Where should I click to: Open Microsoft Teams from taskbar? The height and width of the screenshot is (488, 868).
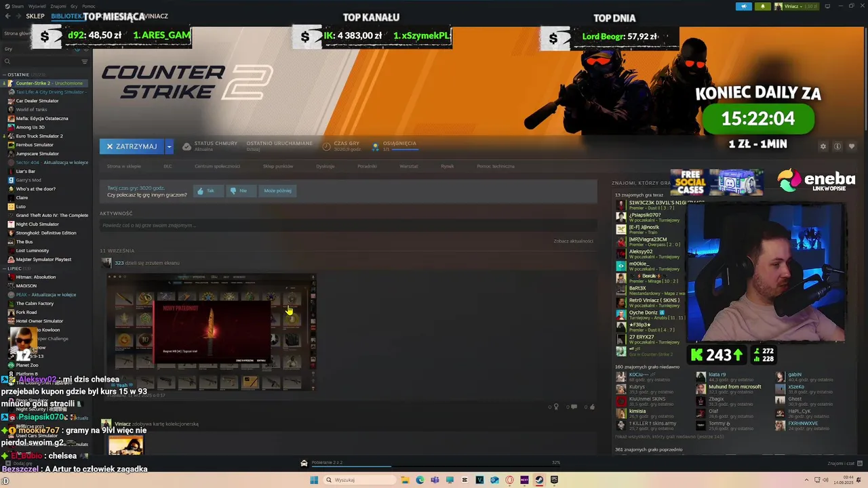(x=435, y=480)
